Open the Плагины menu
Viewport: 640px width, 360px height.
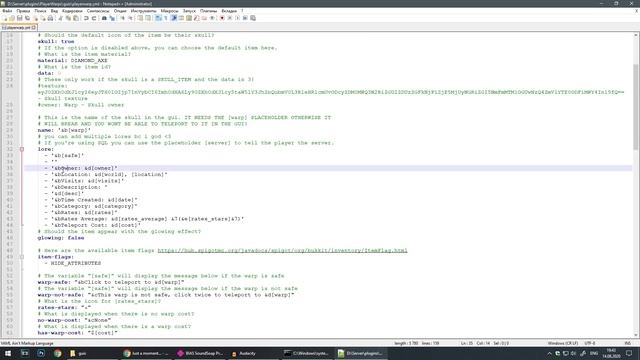pos(209,11)
